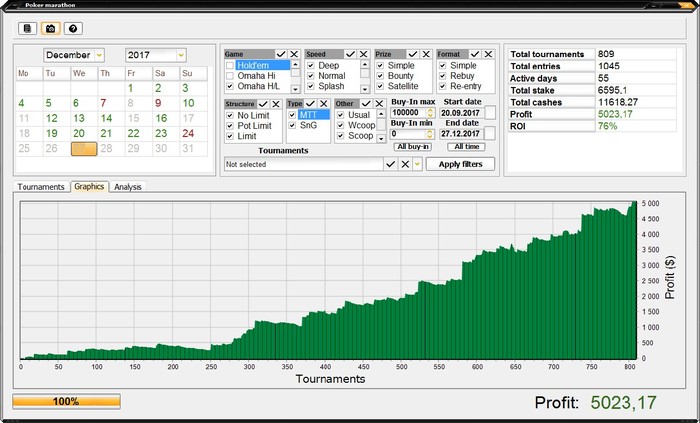700x423 pixels.
Task: Uncheck all items in Speed filter
Action: tap(363, 54)
